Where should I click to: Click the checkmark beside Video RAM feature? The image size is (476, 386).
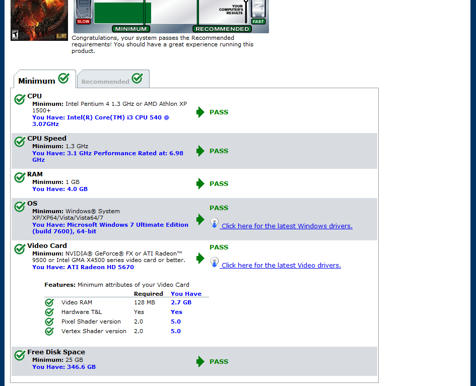tap(49, 302)
